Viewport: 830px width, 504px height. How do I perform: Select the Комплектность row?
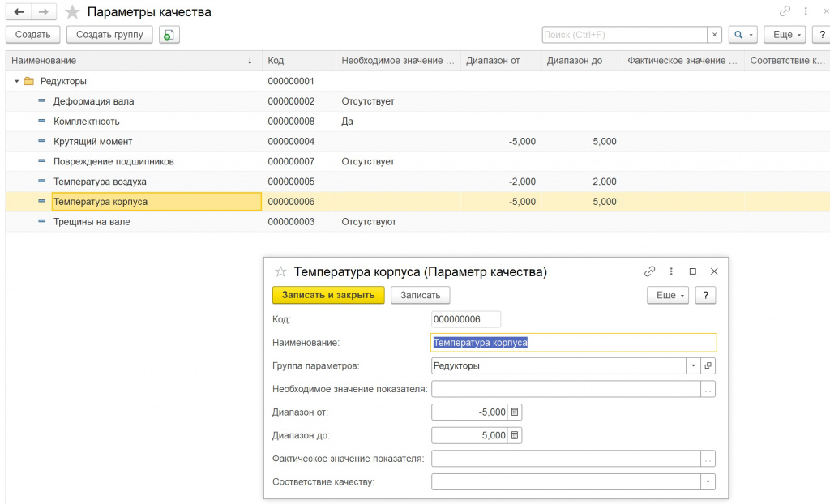417,122
